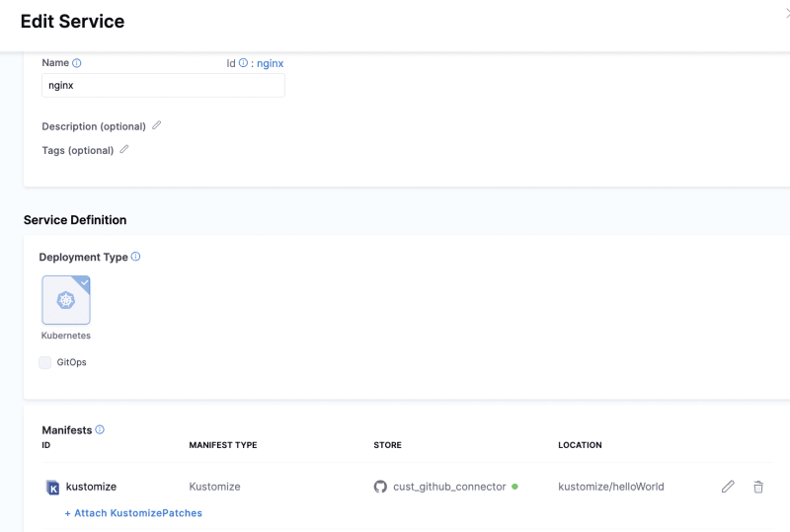790x532 pixels.
Task: Select the Kubernetes deployment type card
Action: (x=66, y=300)
